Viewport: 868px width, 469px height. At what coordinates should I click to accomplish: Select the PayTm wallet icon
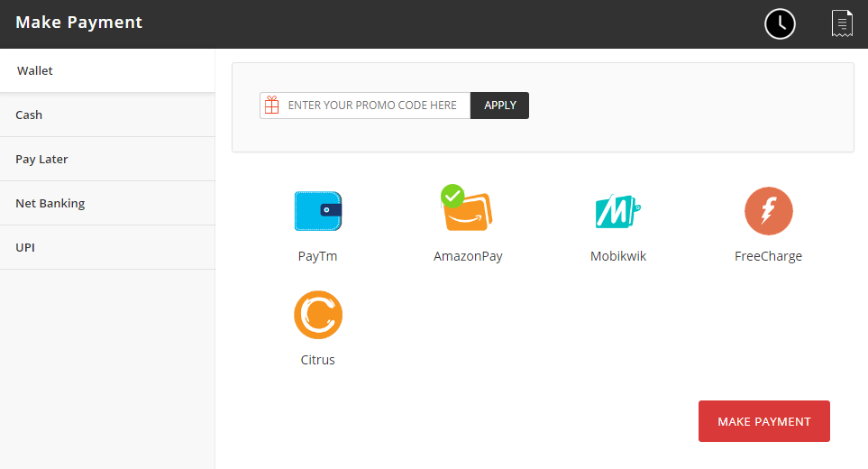(x=318, y=211)
